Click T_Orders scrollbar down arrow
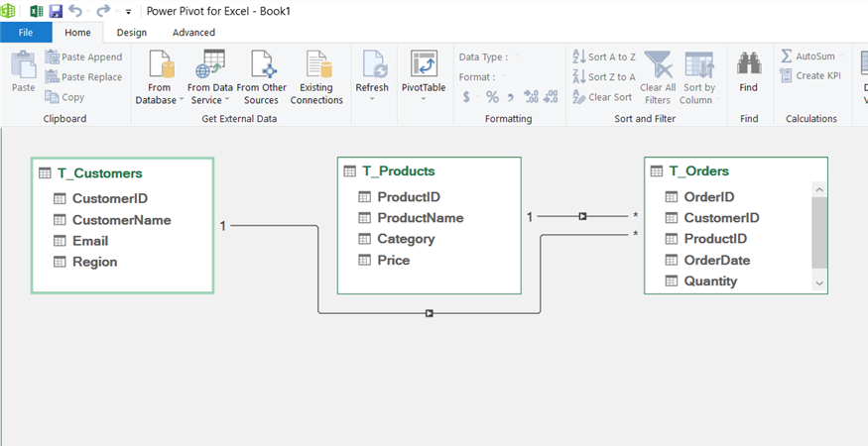 (819, 283)
